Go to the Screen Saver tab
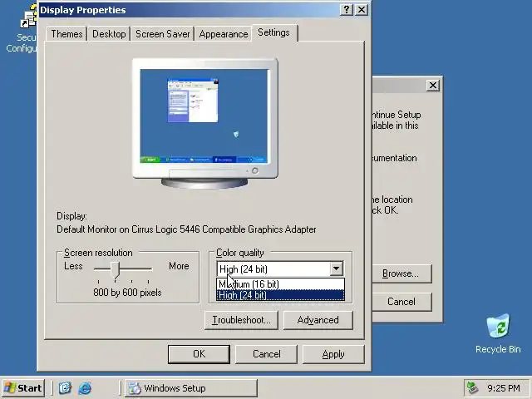The image size is (532, 399). pyautogui.click(x=163, y=34)
